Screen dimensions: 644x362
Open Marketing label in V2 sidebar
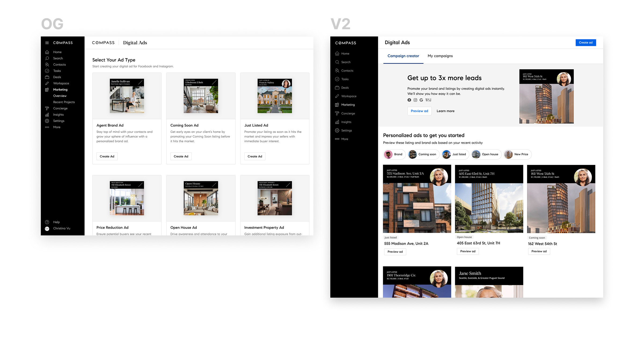(x=348, y=105)
